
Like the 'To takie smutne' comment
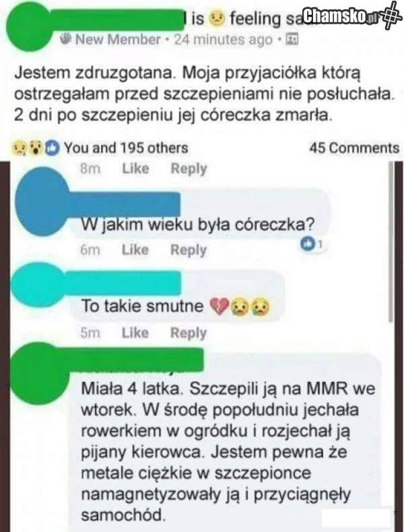point(135,333)
